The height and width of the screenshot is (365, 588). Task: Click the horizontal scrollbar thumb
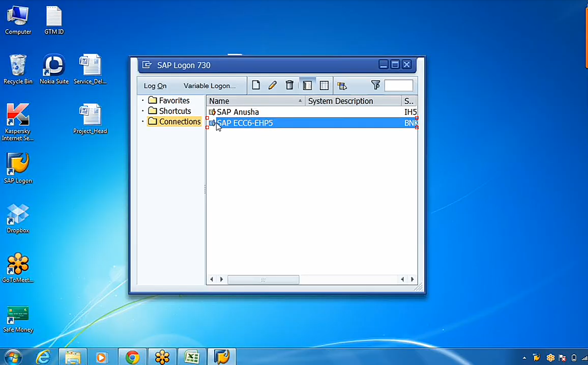(x=263, y=279)
